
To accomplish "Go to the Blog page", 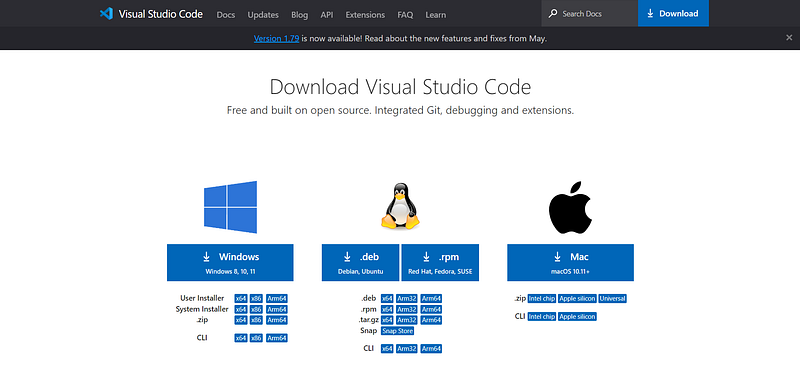I will point(299,15).
